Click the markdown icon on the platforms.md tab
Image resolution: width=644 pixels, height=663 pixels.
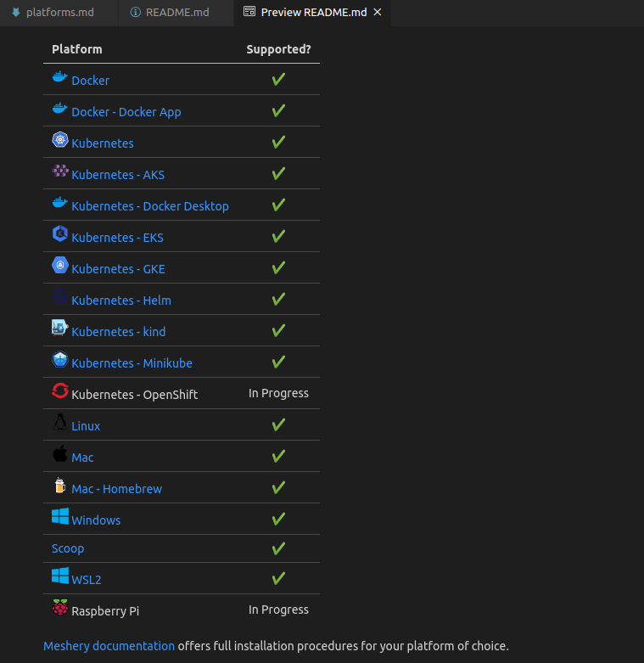coord(16,12)
